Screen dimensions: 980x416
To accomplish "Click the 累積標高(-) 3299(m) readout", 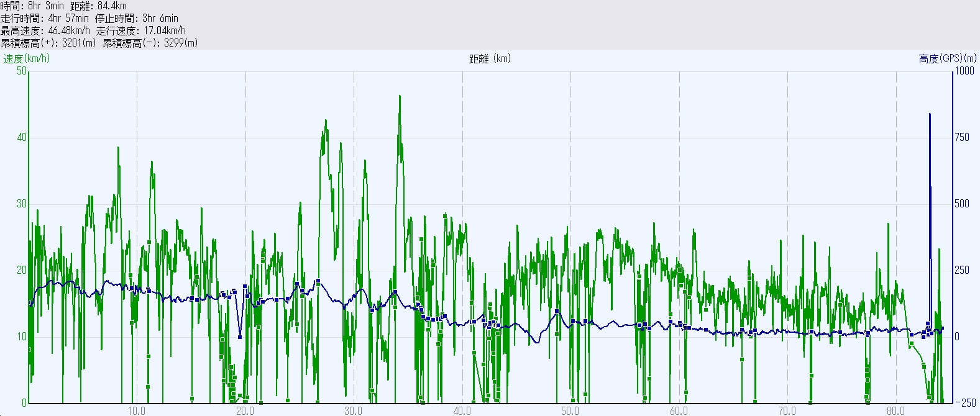I will click(x=150, y=43).
